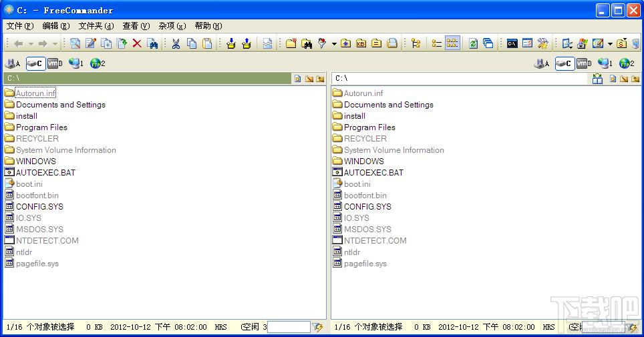Viewport: 644px width, 337px height.
Task: Click the file search binoculars icon
Action: tap(152, 43)
